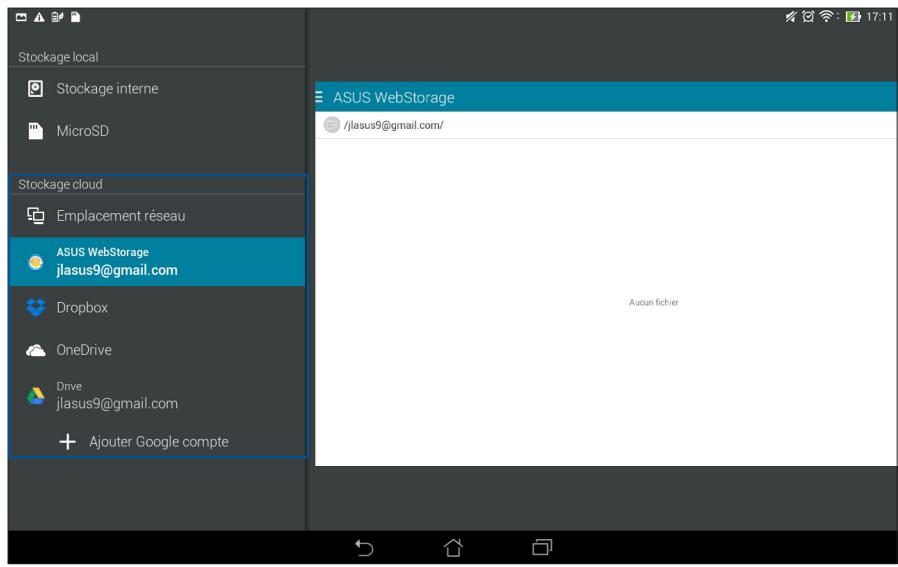
Task: Click the /jlasus9@gmail.com/ path breadcrumb
Action: click(393, 125)
